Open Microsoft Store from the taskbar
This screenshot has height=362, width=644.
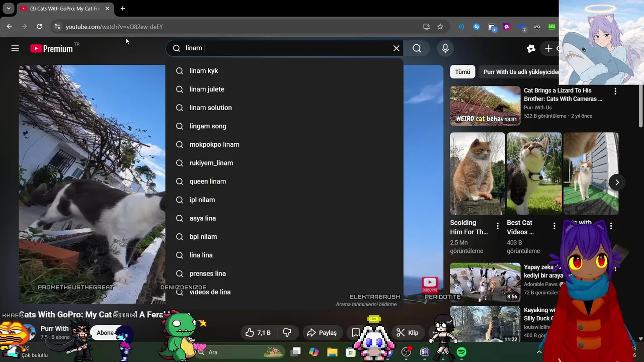click(351, 352)
